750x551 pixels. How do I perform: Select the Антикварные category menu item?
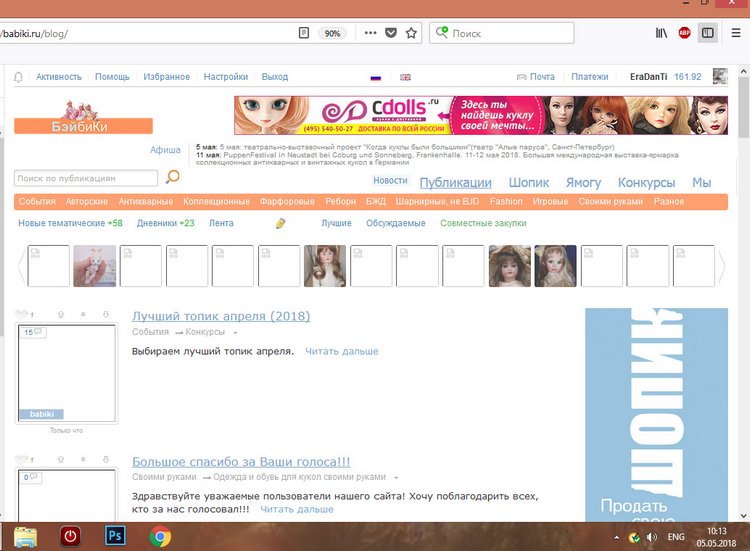click(145, 202)
